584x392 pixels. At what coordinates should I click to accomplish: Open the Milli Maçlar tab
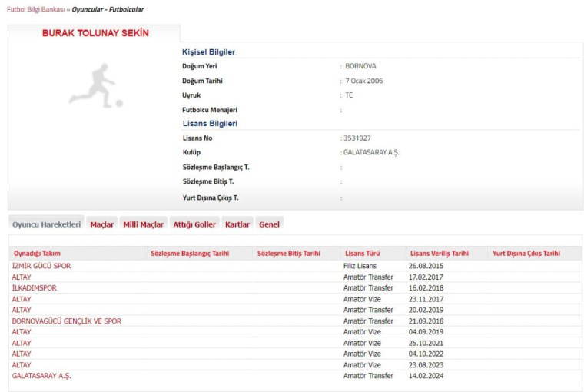tap(144, 224)
